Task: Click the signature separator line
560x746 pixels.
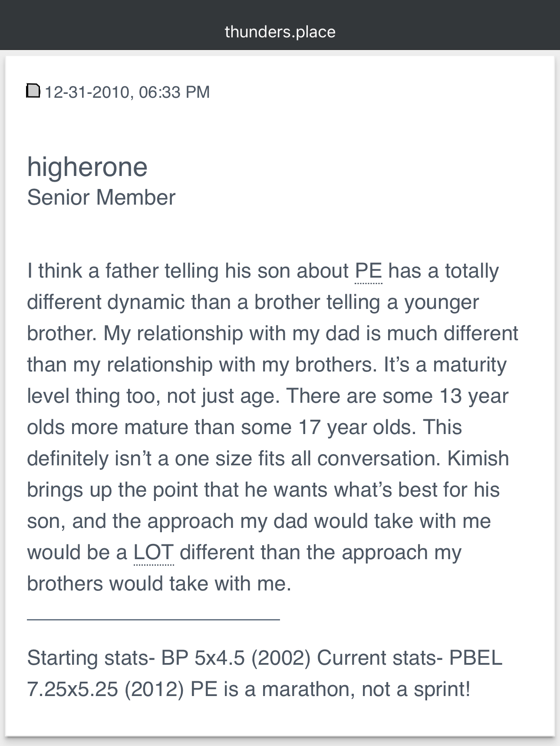Action: [153, 619]
